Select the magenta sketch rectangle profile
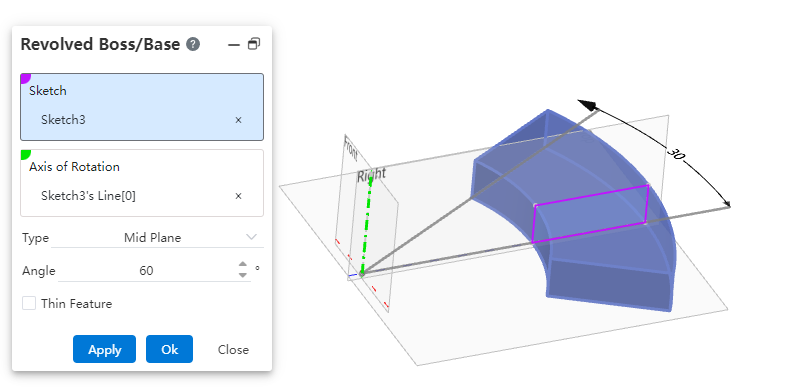Screen dimensions: 801x388 591,214
